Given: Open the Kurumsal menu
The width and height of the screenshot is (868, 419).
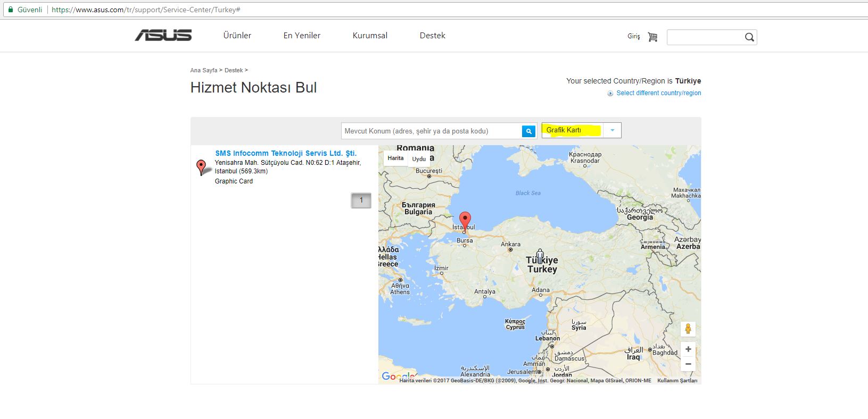Looking at the screenshot, I should click(x=370, y=36).
